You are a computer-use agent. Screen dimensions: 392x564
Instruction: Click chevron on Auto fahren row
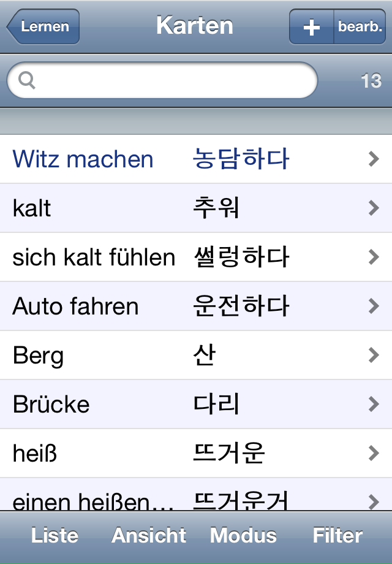374,307
